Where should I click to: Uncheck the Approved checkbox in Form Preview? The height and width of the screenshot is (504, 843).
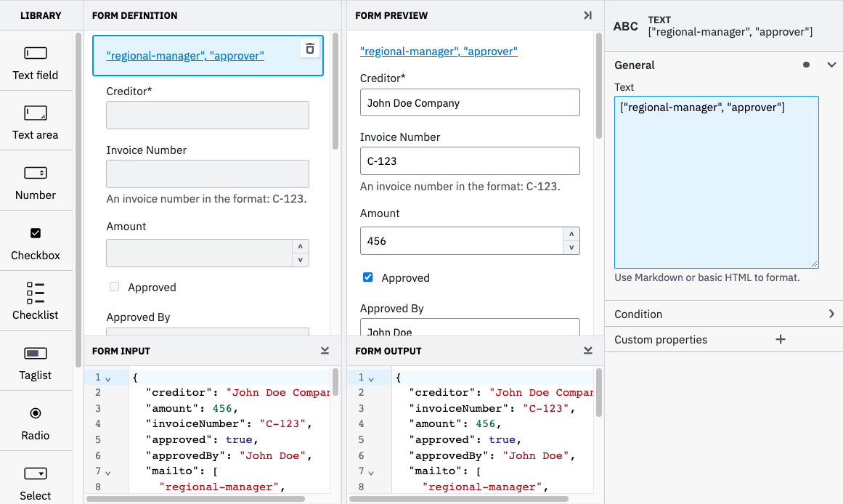tap(367, 277)
